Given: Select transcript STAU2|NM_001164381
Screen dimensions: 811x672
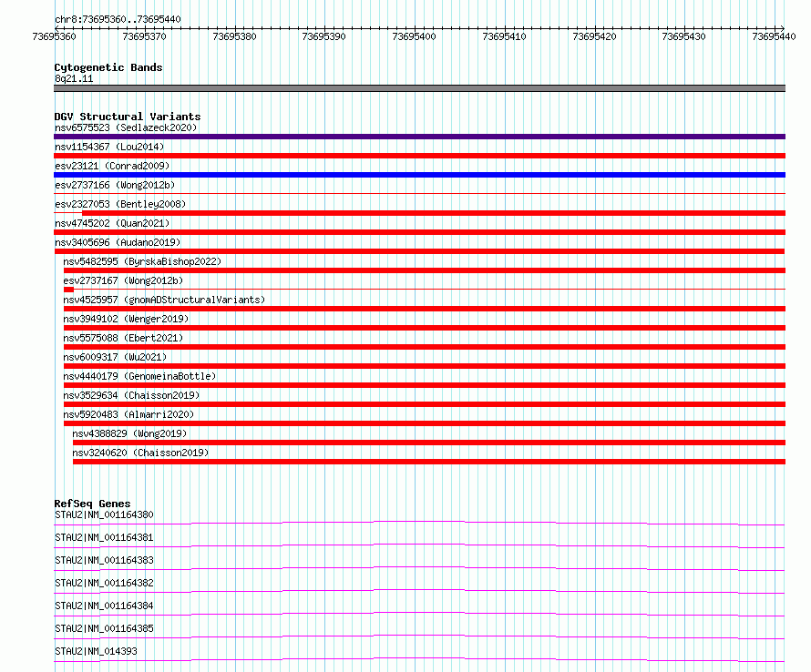Looking at the screenshot, I should pos(104,537).
